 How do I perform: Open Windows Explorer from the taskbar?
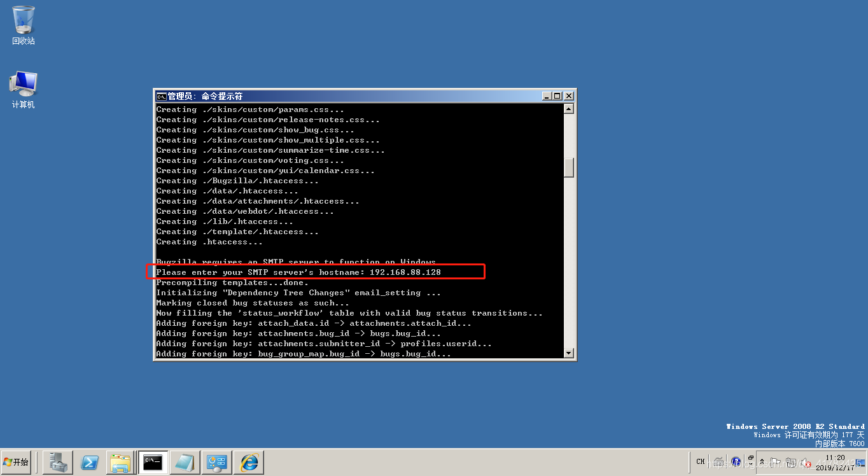point(122,462)
